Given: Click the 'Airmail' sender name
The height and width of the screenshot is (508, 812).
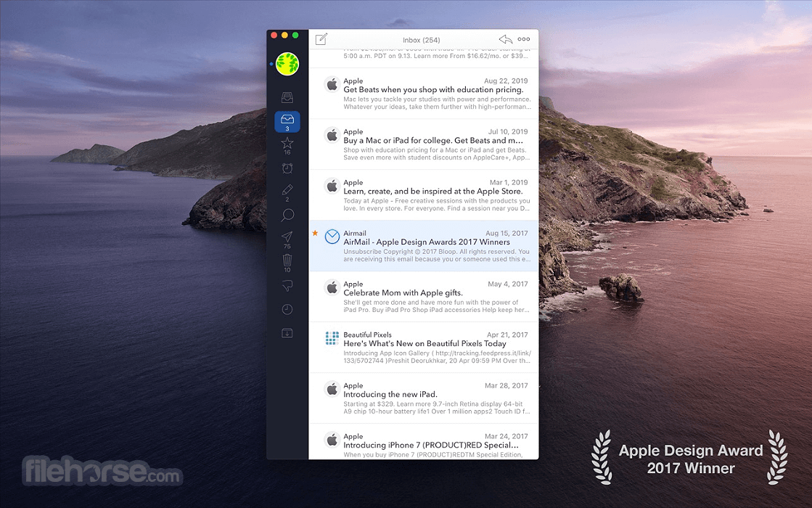Looking at the screenshot, I should coord(355,233).
